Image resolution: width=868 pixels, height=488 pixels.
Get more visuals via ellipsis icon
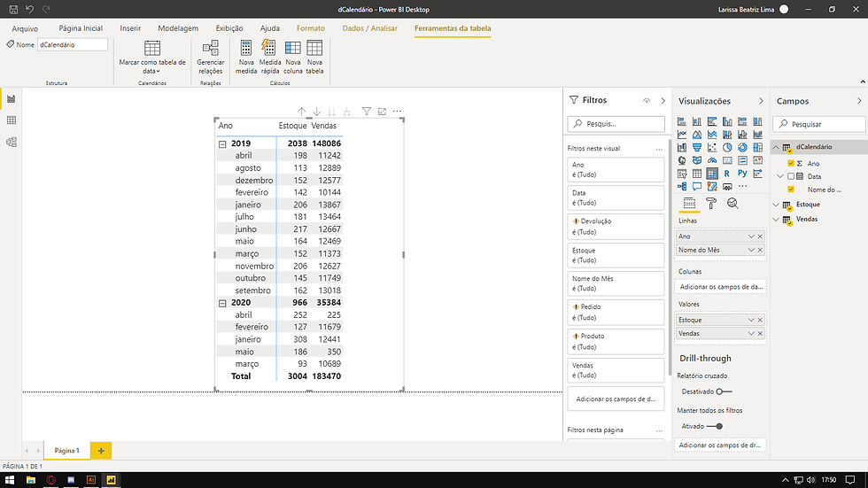[x=742, y=187]
